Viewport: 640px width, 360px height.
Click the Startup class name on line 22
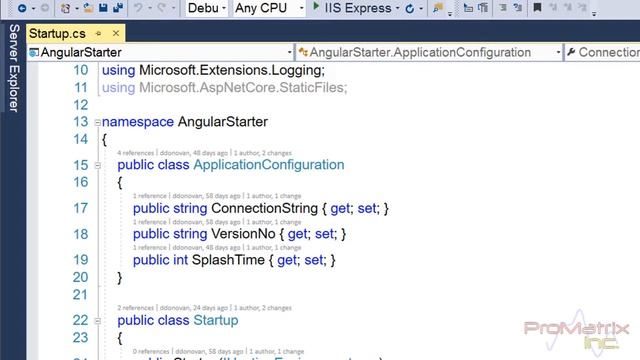[x=216, y=320]
